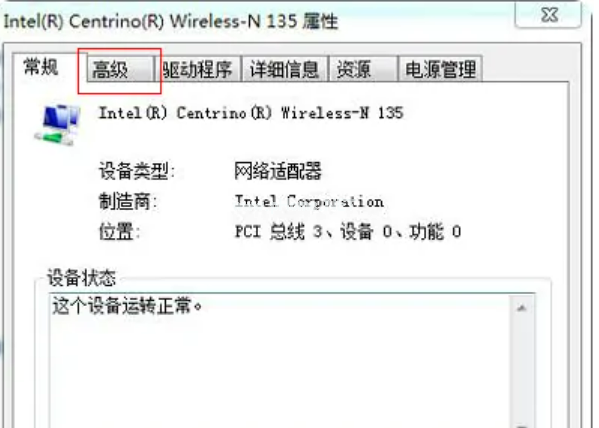Click the 网络适配器 device type value
The width and height of the screenshot is (599, 428).
[278, 170]
